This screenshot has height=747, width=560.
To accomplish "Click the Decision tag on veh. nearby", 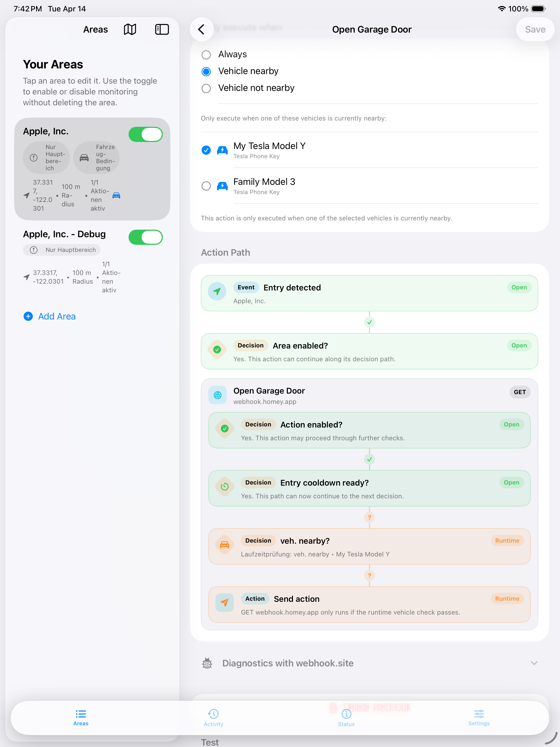I will 258,541.
